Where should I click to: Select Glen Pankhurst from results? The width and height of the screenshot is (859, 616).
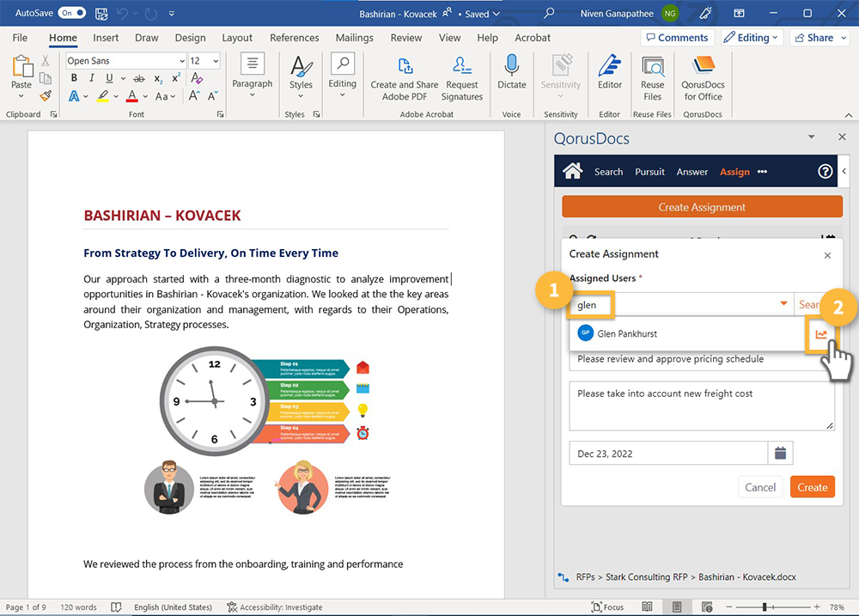685,333
